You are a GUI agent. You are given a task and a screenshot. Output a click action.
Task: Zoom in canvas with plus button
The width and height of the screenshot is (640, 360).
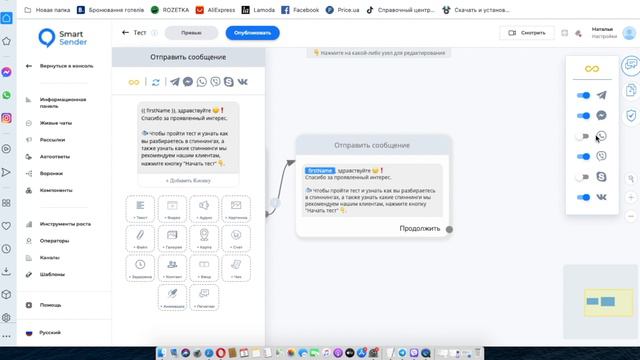tap(631, 198)
